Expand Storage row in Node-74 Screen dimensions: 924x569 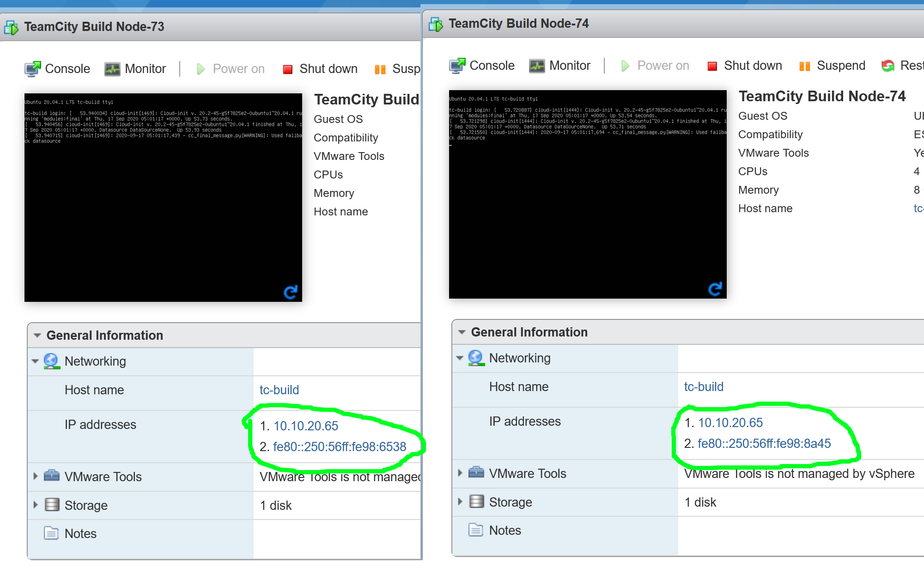point(460,502)
